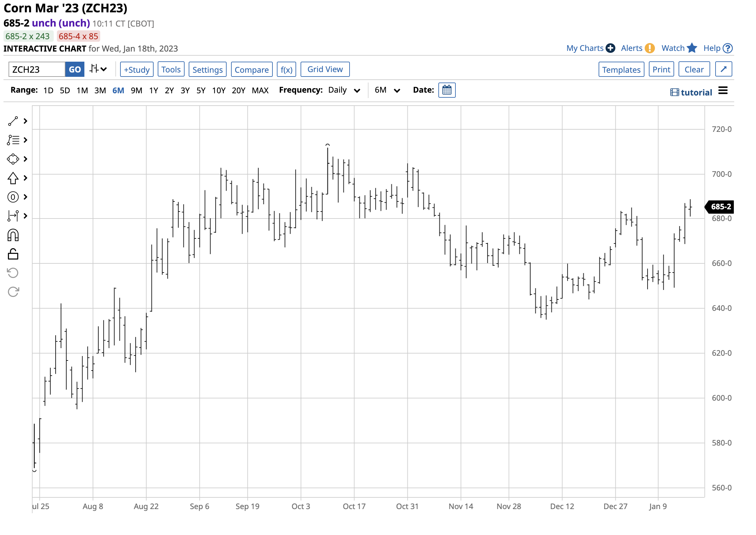Click the Watch star icon
Screen dimensions: 756x535
(692, 48)
